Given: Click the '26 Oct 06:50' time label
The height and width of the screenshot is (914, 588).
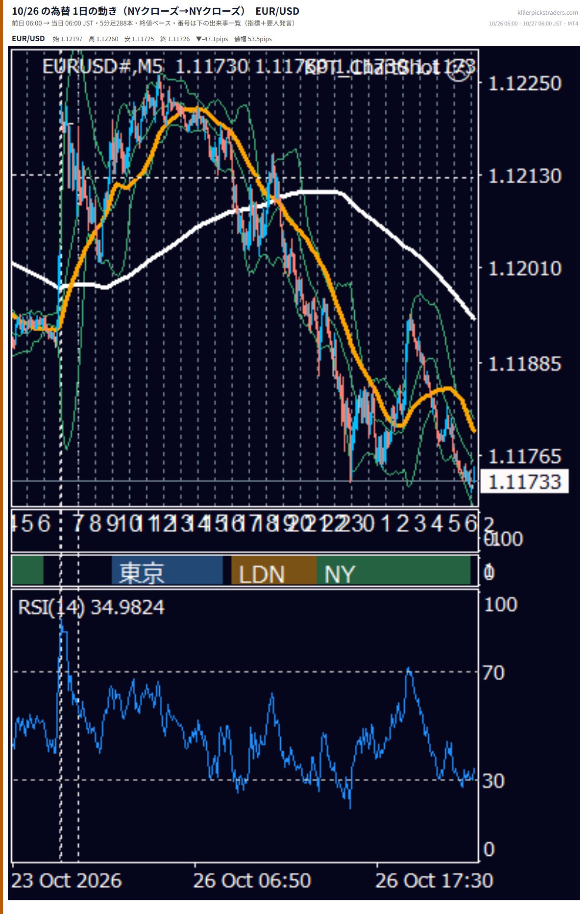Looking at the screenshot, I should coord(252,881).
